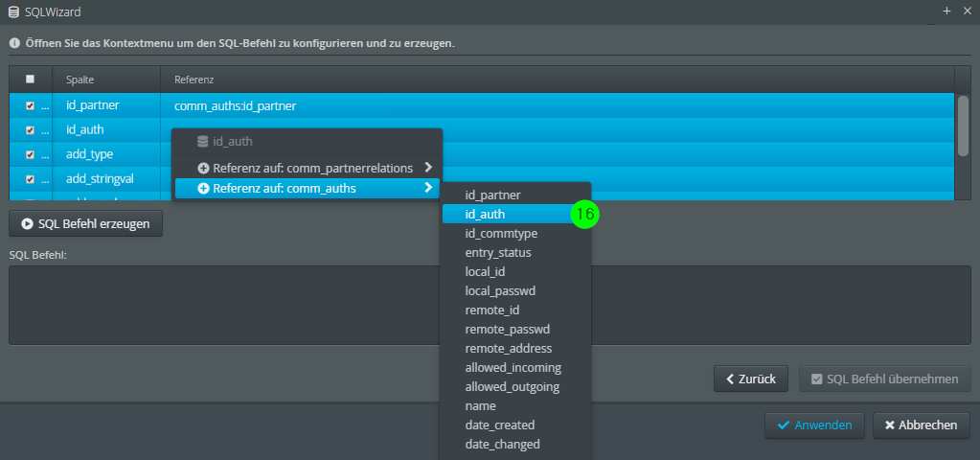980x460 pixels.
Task: Click inside the SQL Befehl text area
Action: (x=490, y=305)
